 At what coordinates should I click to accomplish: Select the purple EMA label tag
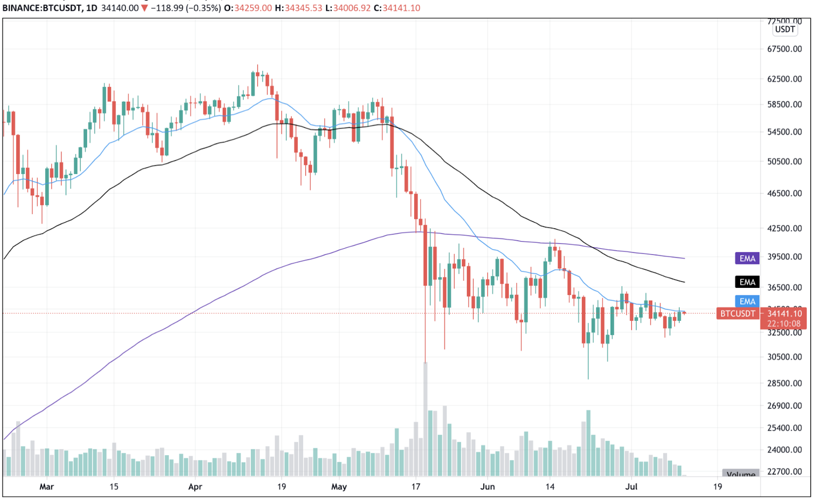click(747, 258)
